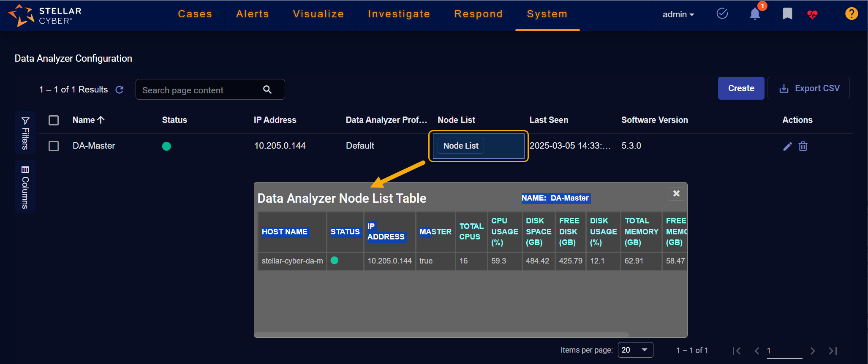The image size is (868, 364).
Task: Edit DA-Master with the pencil icon
Action: 787,146
